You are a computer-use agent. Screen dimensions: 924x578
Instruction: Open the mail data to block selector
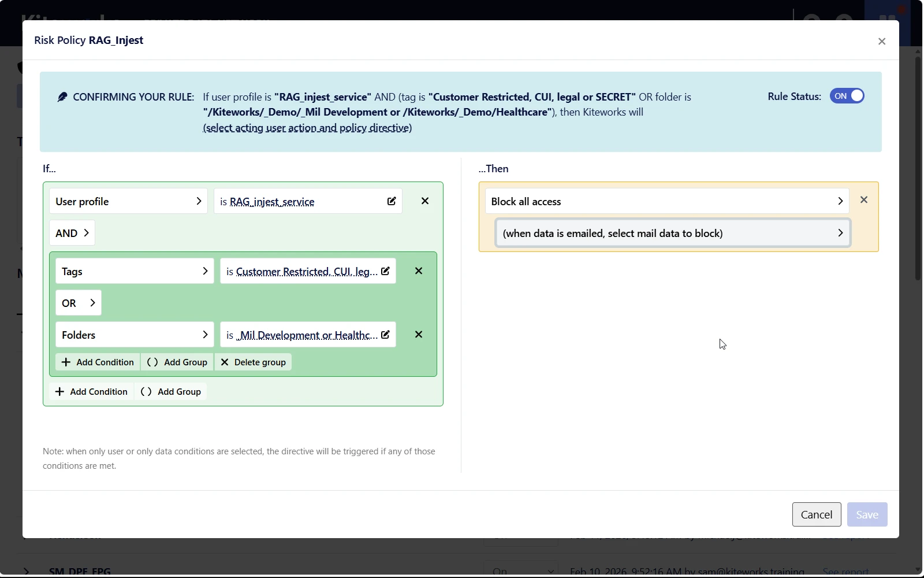(x=673, y=233)
